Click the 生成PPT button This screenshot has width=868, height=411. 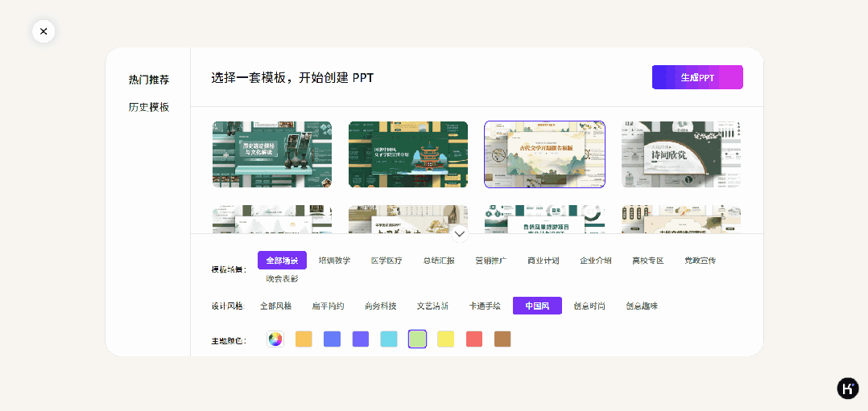coord(697,77)
